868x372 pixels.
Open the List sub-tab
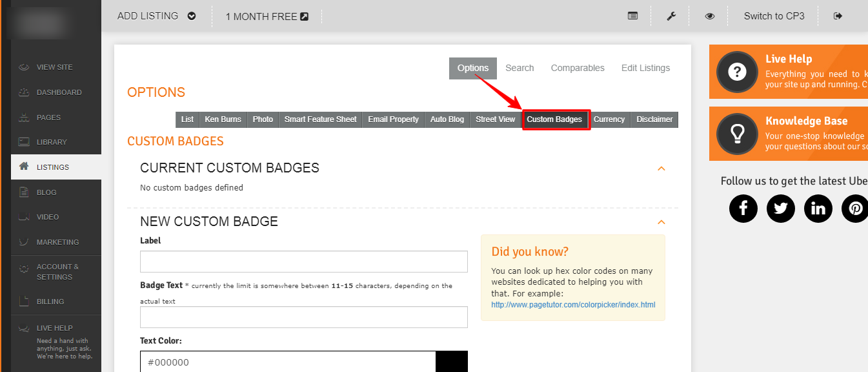[187, 119]
